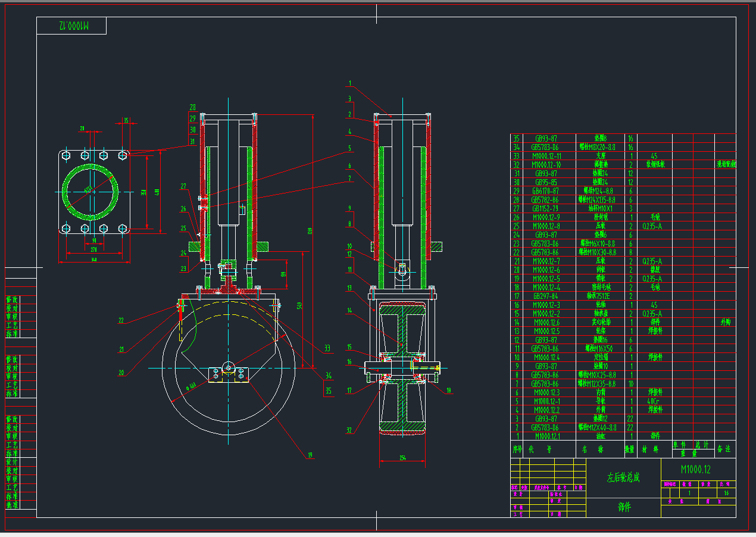Click part code M1000.12-4
Image resolution: width=756 pixels, height=537 pixels.
pos(546,287)
